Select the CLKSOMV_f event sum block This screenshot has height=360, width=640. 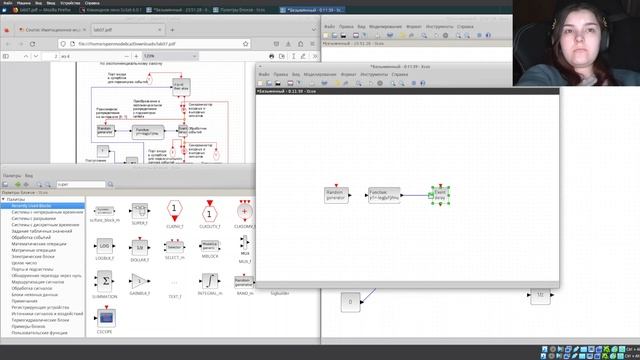coord(244,211)
